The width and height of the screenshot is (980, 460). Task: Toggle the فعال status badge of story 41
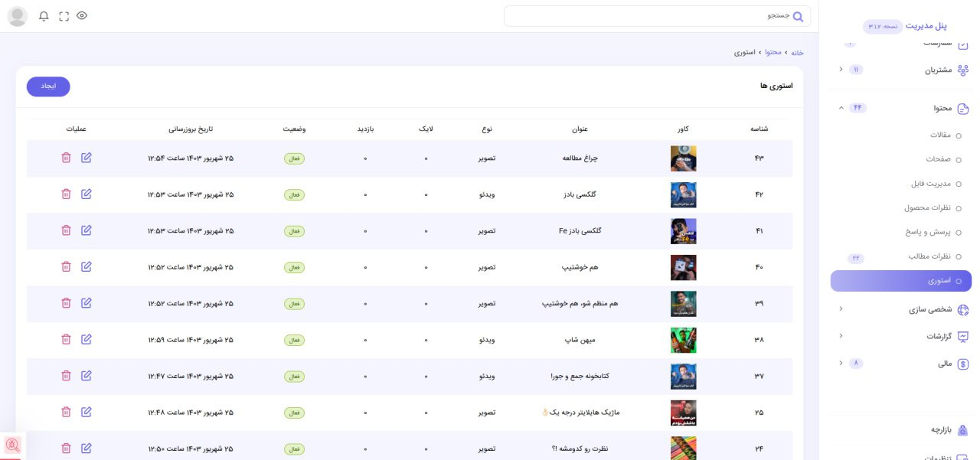tap(295, 231)
